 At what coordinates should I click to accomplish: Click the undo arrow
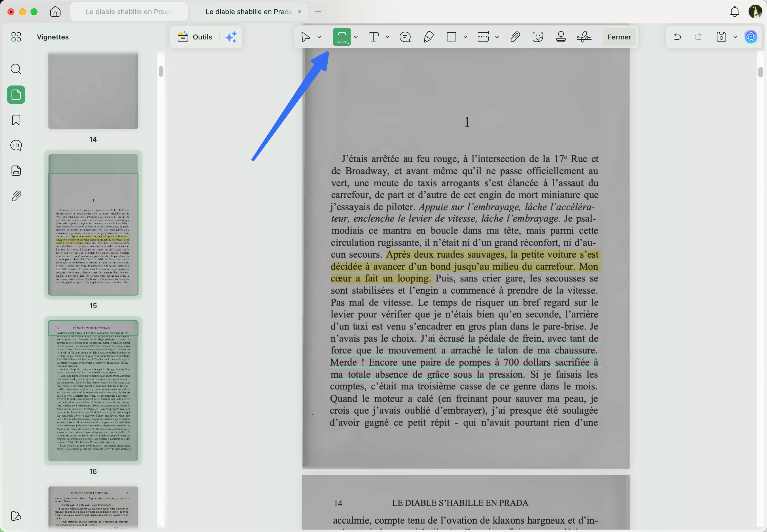677,37
